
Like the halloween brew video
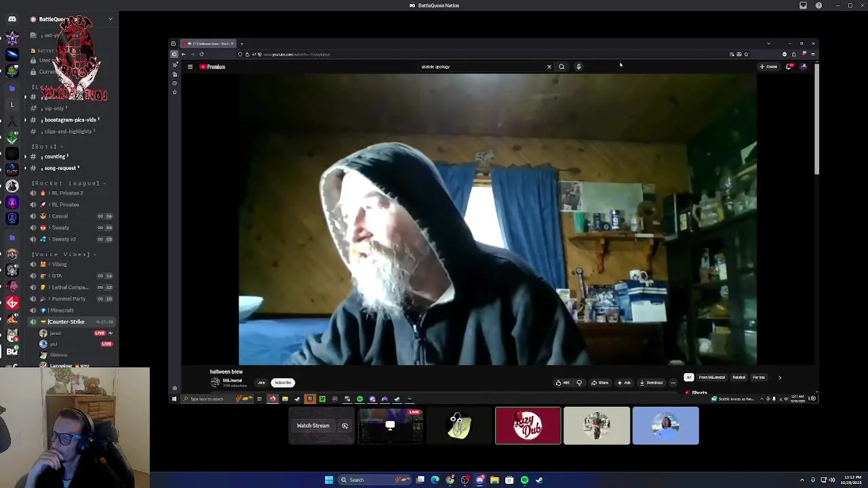pyautogui.click(x=562, y=382)
